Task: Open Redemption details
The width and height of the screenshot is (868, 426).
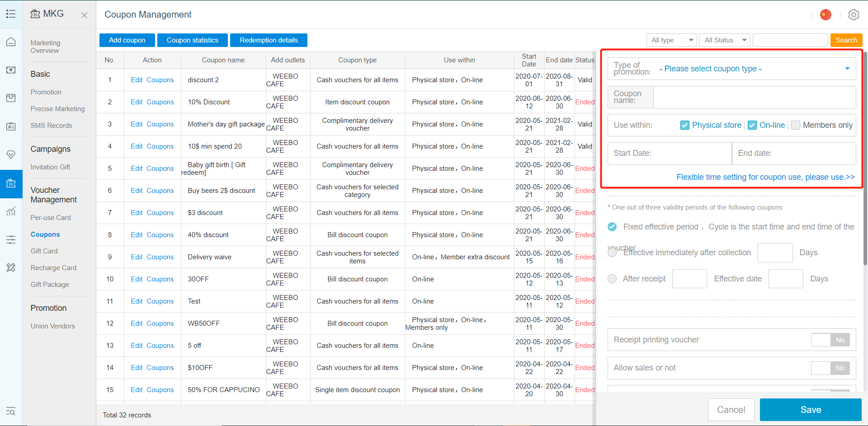Action: pos(269,40)
